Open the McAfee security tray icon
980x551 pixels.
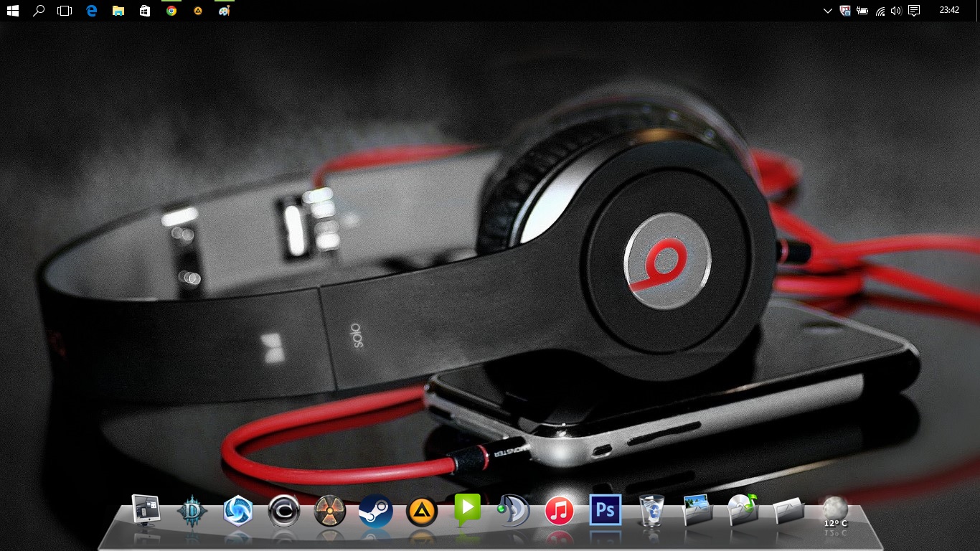[x=845, y=11]
